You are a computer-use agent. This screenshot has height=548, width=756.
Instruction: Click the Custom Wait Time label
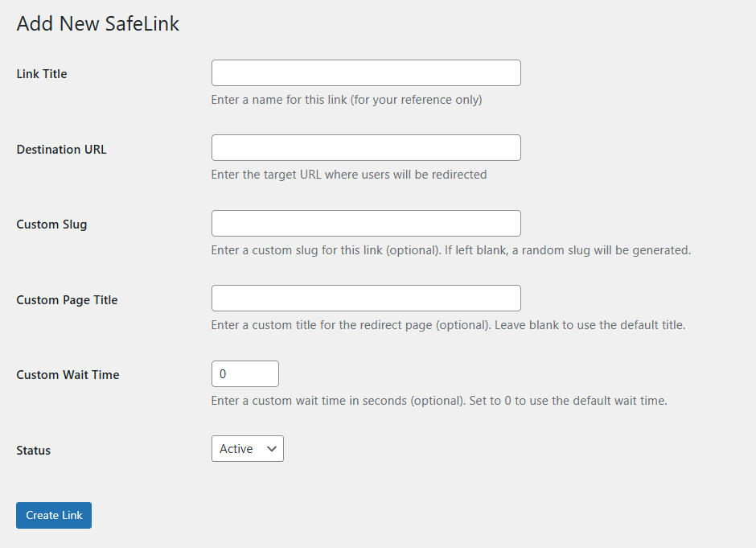68,375
